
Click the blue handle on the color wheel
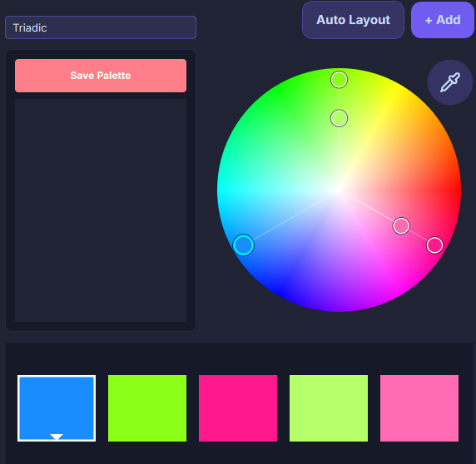coord(243,245)
